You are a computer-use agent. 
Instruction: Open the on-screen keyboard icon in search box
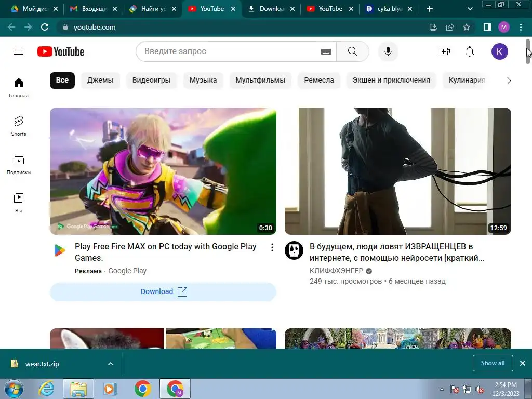pyautogui.click(x=326, y=51)
